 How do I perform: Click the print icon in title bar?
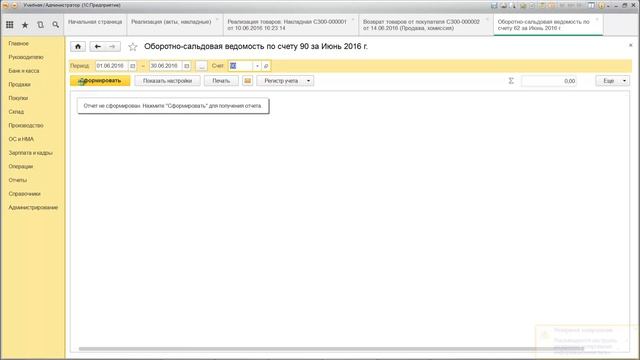pyautogui.click(x=504, y=6)
